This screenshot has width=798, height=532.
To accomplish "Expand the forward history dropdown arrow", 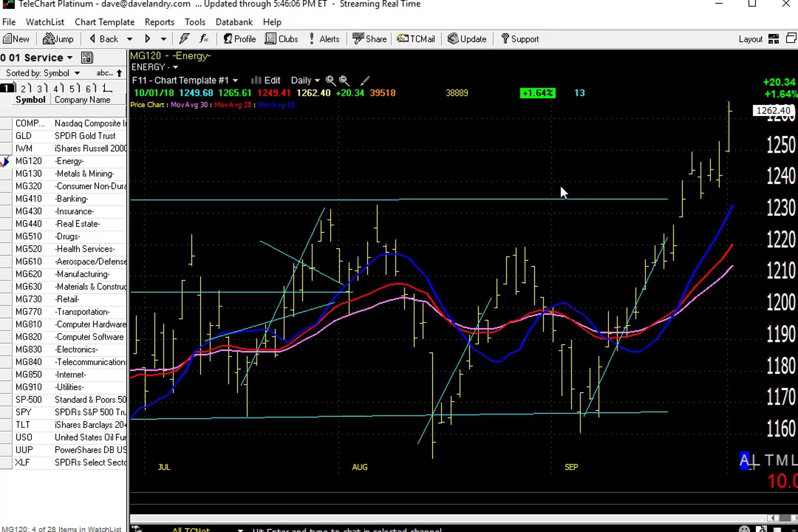I will pos(164,39).
